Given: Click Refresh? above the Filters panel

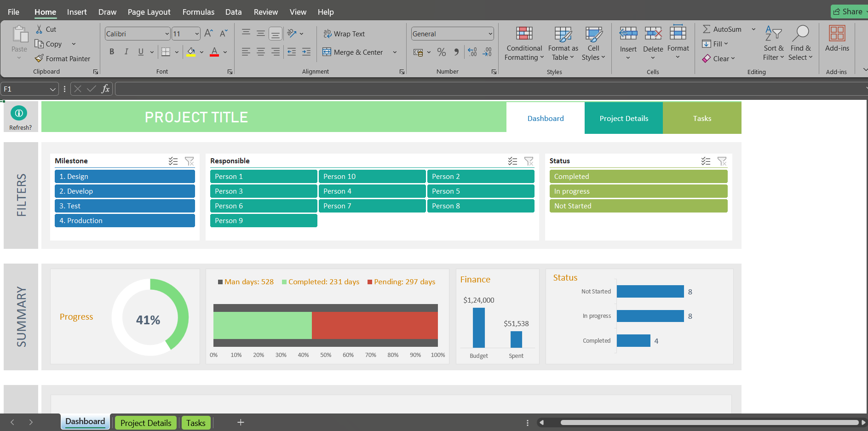Looking at the screenshot, I should pos(20,116).
